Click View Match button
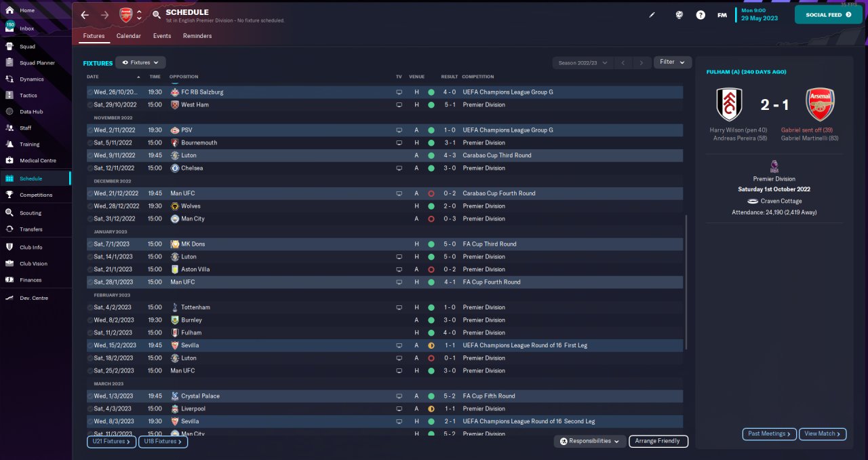This screenshot has width=868, height=460. tap(823, 434)
